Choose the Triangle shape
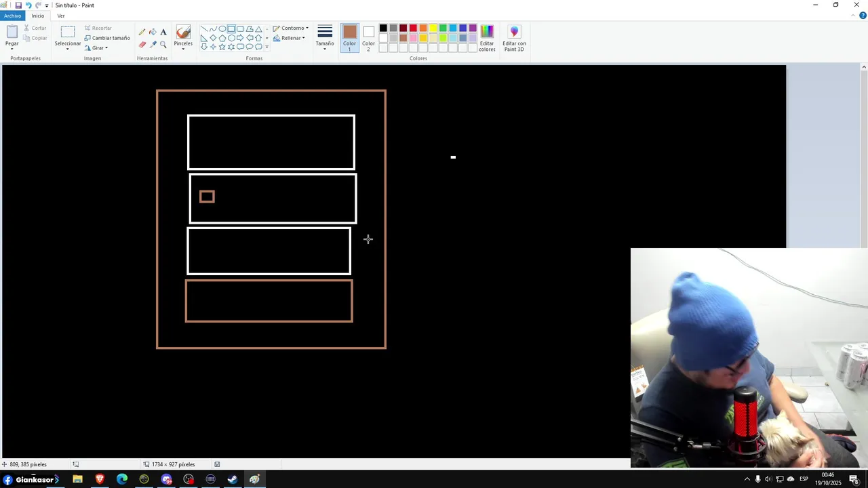868x488 pixels. tap(258, 28)
